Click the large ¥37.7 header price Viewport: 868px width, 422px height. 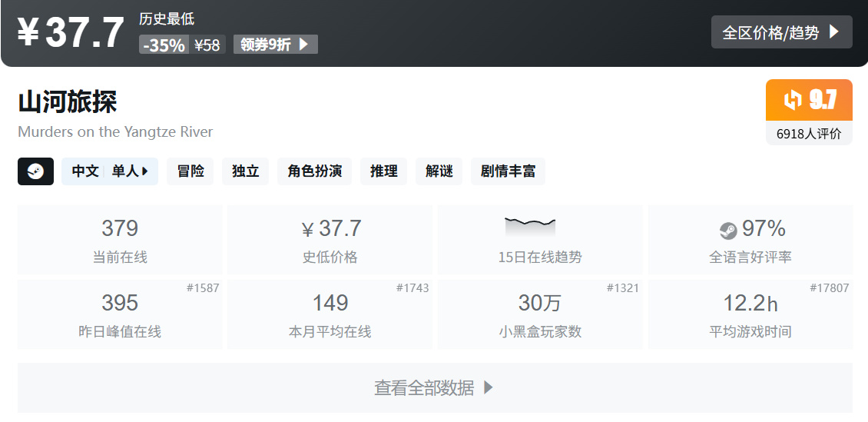pos(71,33)
